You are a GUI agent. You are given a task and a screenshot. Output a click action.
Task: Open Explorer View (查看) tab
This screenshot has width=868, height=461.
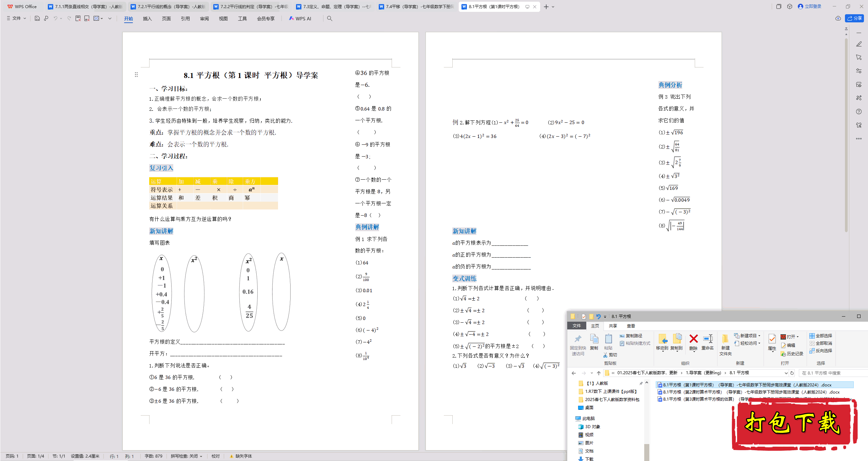pyautogui.click(x=631, y=326)
